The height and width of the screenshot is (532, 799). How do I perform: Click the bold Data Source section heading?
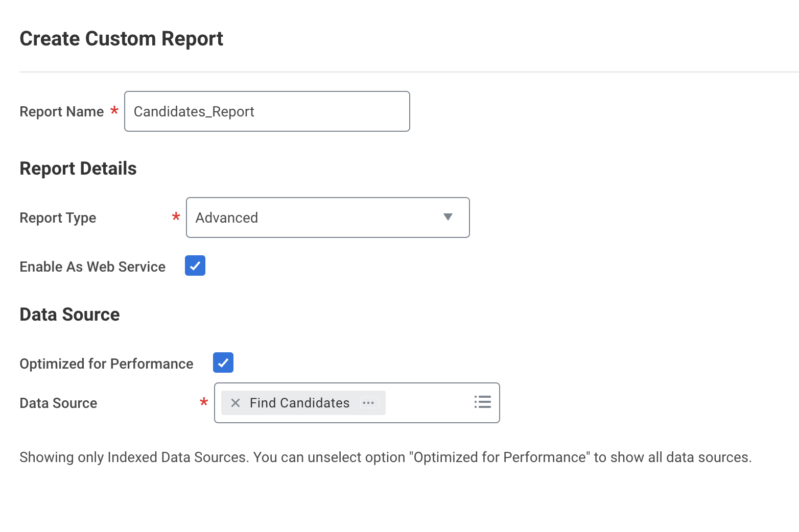pyautogui.click(x=69, y=315)
